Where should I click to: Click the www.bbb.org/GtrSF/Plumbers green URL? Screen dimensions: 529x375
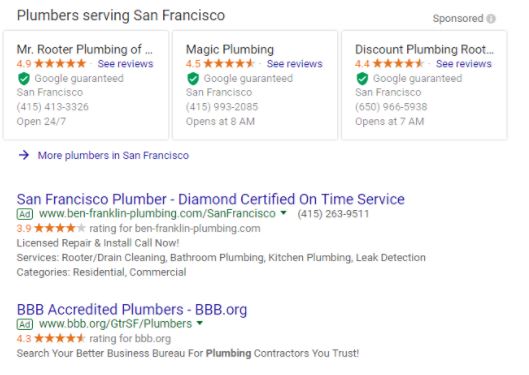click(116, 324)
